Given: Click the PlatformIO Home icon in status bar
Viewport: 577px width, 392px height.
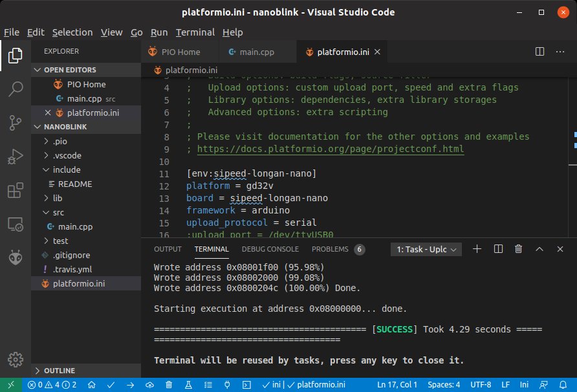Looking at the screenshot, I should pyautogui.click(x=91, y=385).
